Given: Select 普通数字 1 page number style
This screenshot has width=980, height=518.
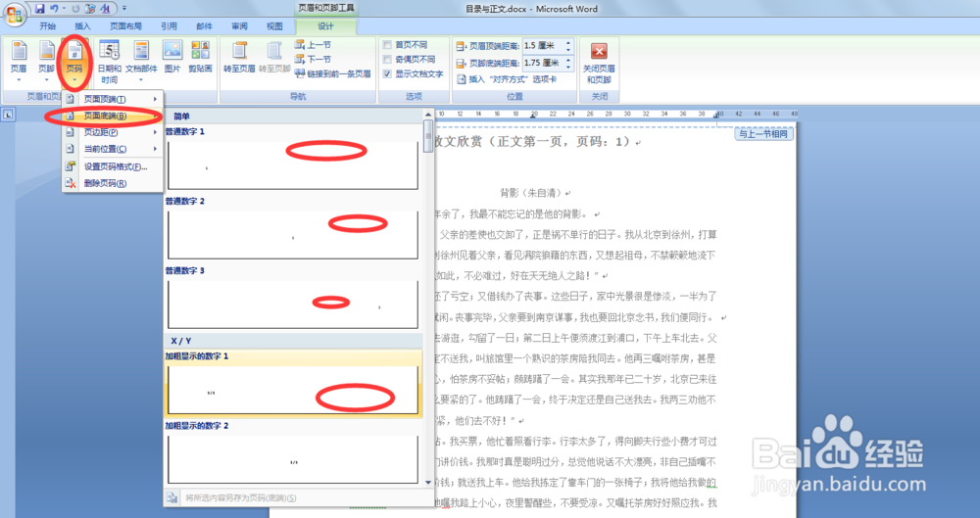Looking at the screenshot, I should click(x=292, y=159).
